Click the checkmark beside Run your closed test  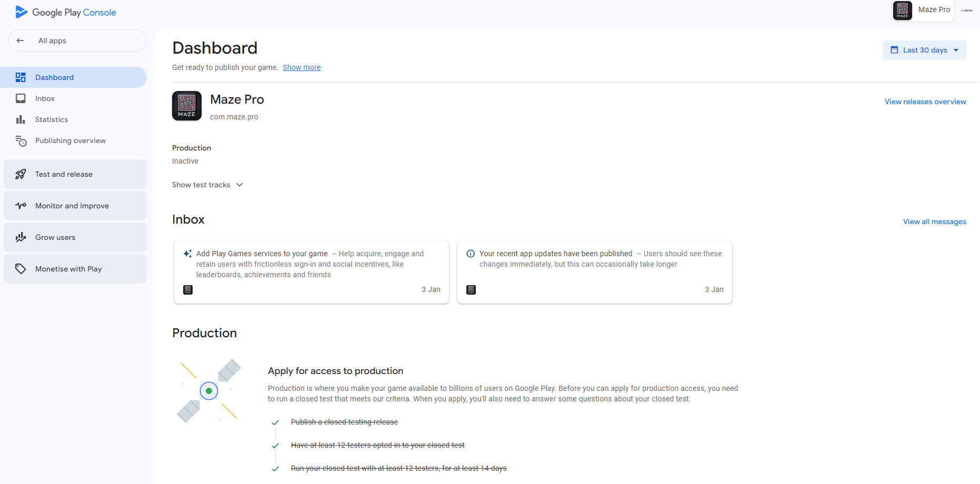tap(275, 469)
